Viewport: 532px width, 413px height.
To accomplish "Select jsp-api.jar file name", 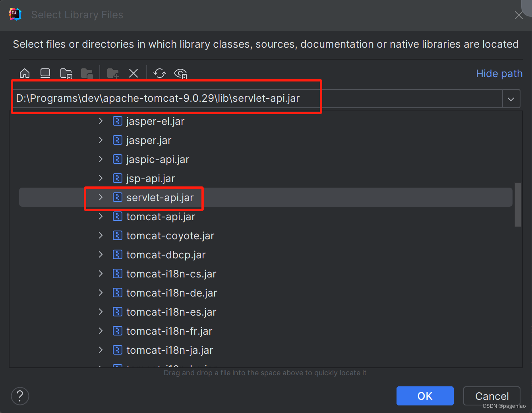I will (x=151, y=178).
